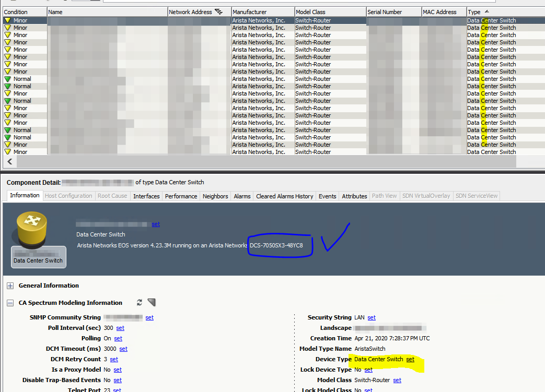This screenshot has height=392, width=545.
Task: Click the sort indicator in Network Address header
Action: click(218, 11)
